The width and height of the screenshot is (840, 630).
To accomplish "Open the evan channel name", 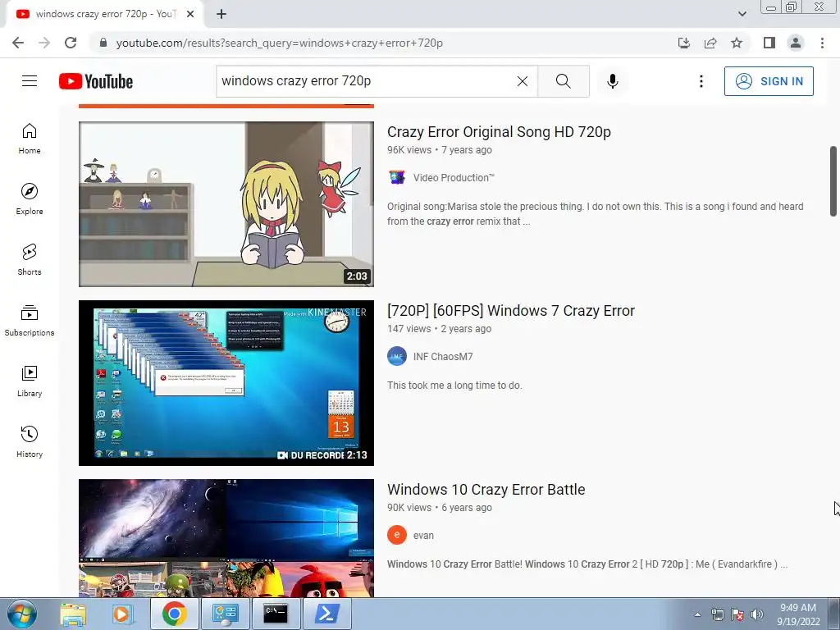I will 423,536.
